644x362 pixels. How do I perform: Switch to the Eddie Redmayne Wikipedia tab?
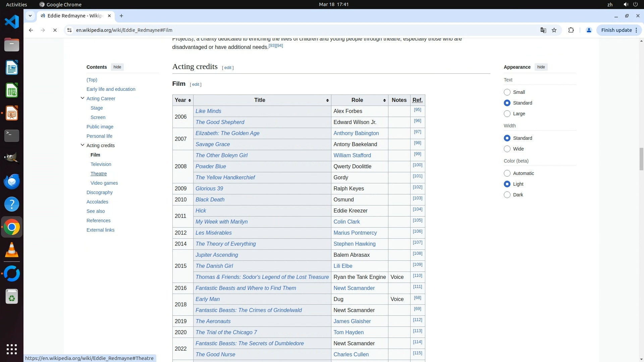75,16
